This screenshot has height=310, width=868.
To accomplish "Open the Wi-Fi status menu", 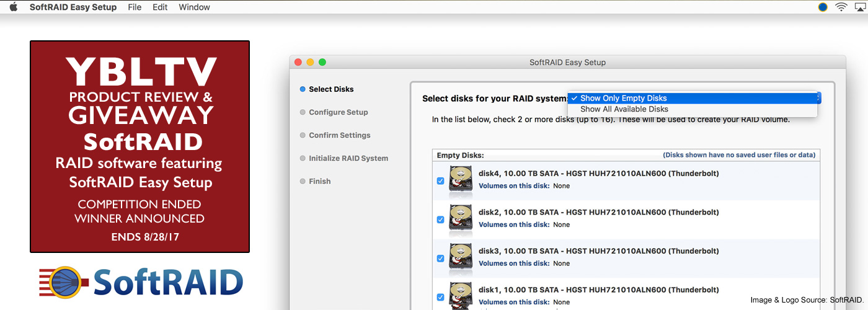I will click(841, 7).
